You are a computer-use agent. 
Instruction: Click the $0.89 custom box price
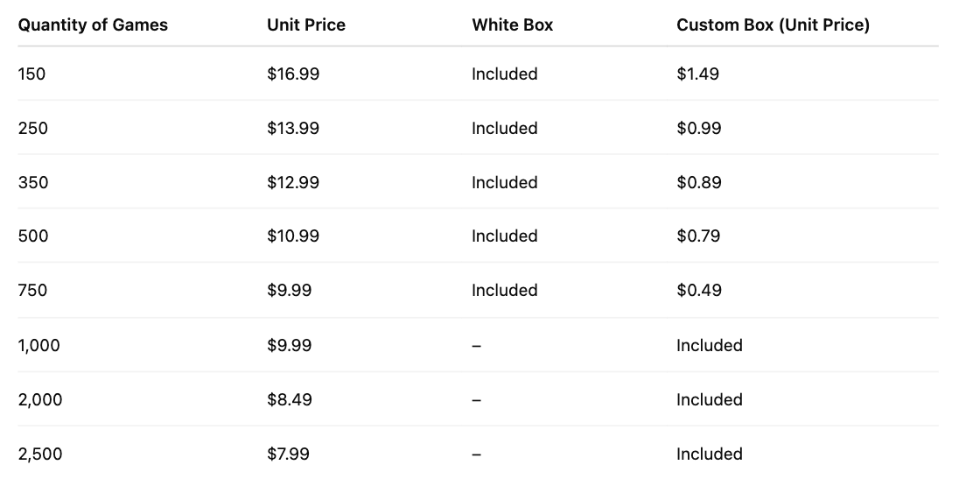[698, 183]
